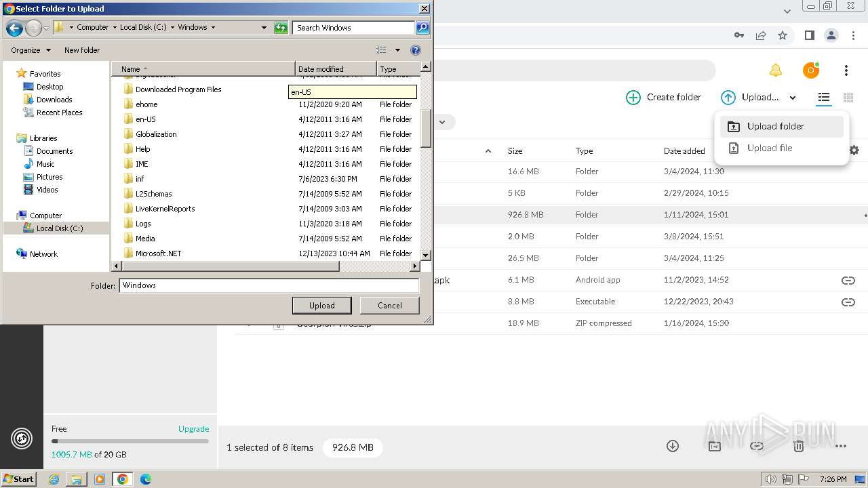Switch to list view icon

(x=823, y=97)
